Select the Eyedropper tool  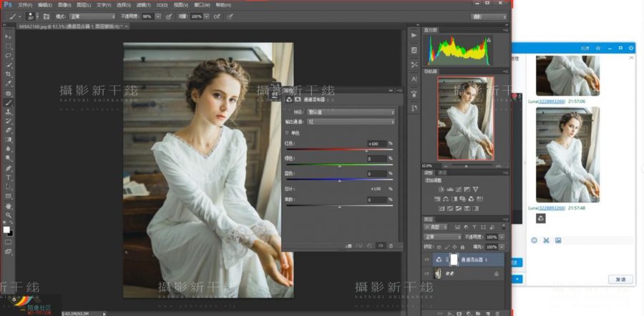click(8, 84)
